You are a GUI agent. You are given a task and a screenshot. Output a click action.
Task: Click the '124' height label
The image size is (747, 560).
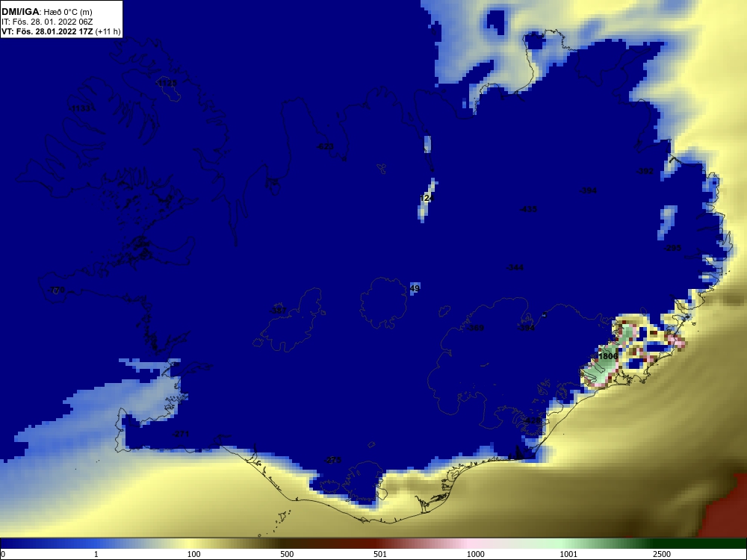[x=427, y=198]
